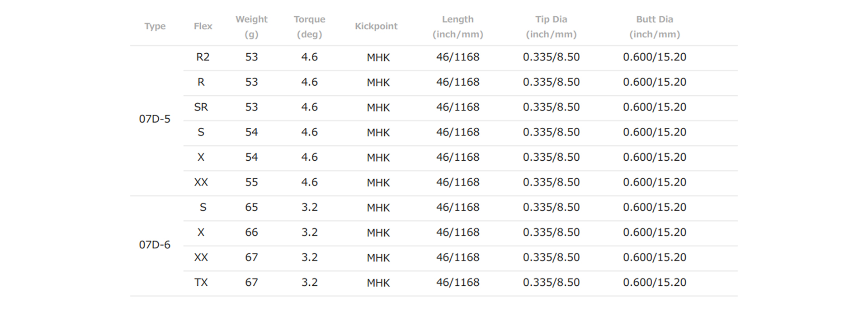Select the TX flex cell
The image size is (868, 316).
(201, 283)
